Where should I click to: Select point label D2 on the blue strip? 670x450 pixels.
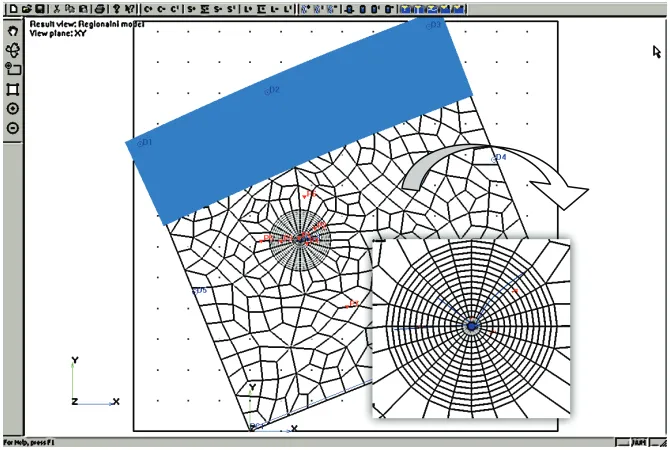coord(272,90)
